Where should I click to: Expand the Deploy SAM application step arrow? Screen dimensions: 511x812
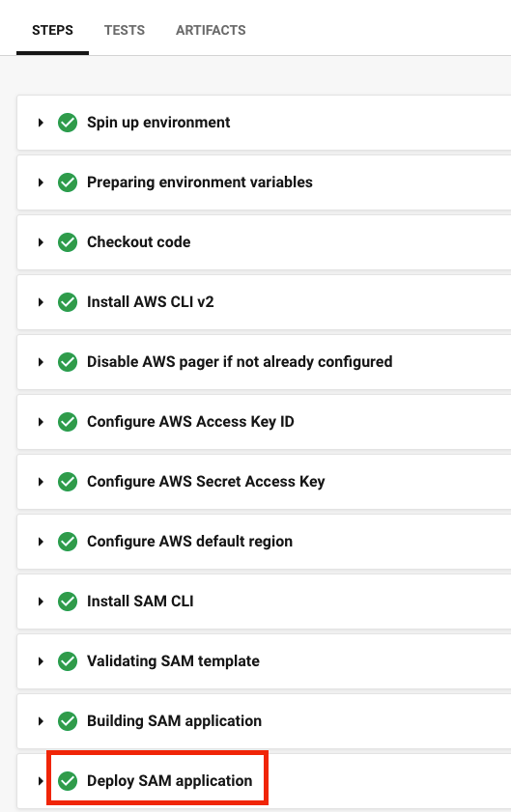(41, 781)
